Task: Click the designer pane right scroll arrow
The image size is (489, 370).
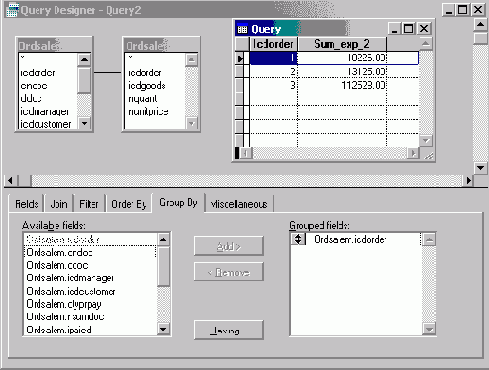Action: 469,180
